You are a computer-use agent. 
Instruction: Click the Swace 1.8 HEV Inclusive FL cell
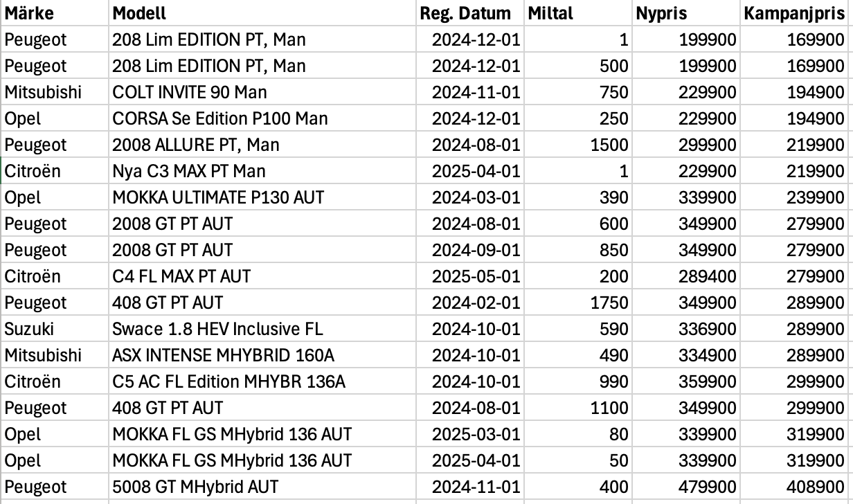coord(262,329)
